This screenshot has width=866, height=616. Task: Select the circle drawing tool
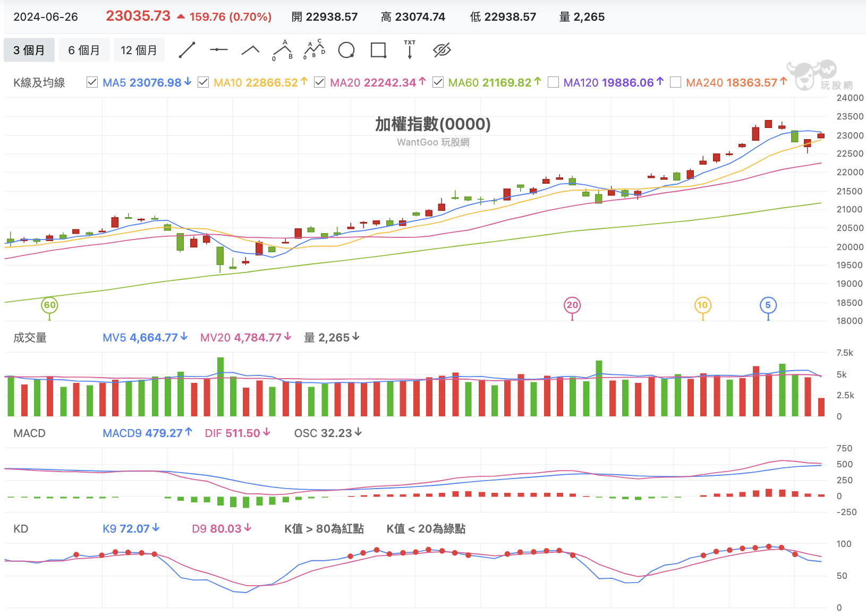point(346,50)
